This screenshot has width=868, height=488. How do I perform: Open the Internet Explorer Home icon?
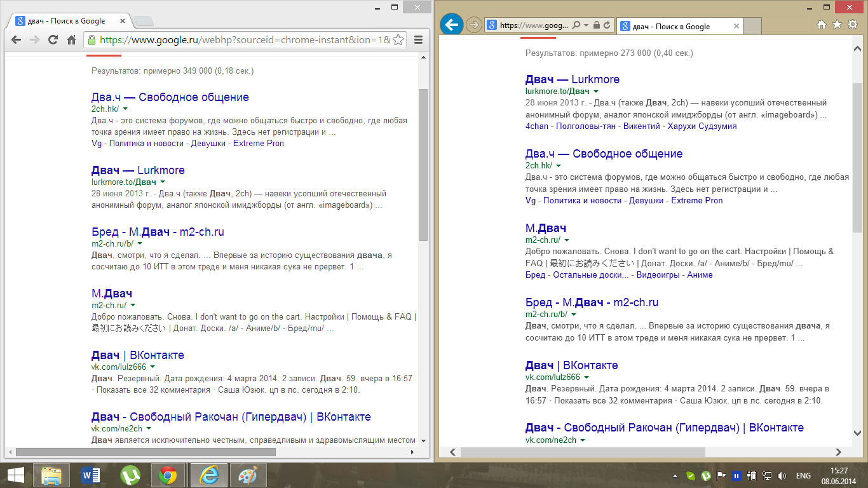(821, 25)
